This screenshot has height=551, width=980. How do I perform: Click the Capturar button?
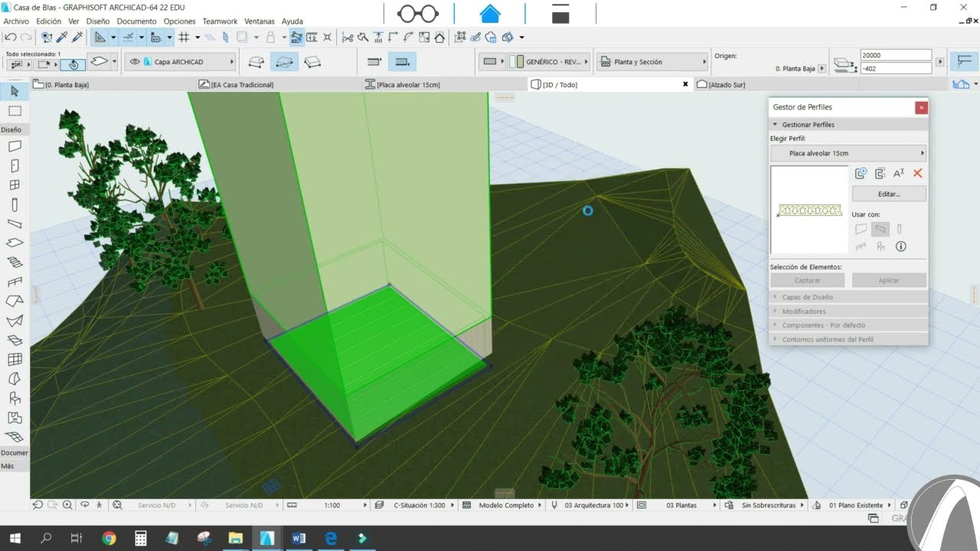[808, 281]
